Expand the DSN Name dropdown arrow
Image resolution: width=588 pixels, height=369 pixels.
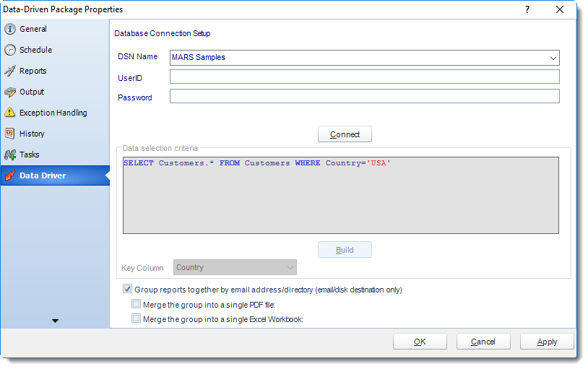click(553, 58)
